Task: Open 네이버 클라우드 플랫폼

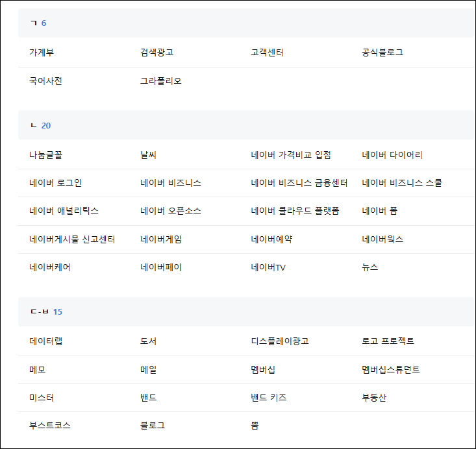Action: (x=295, y=211)
